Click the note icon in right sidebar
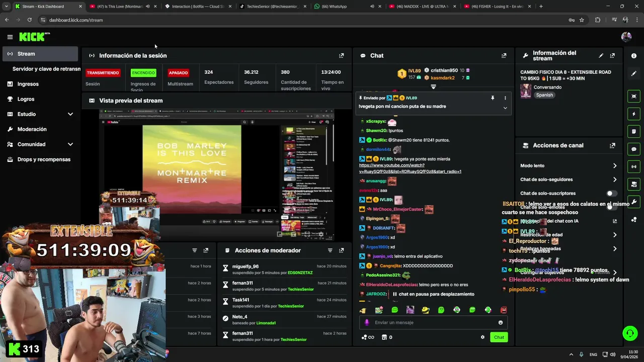Viewport: 644px width, 362px height. coord(634,131)
